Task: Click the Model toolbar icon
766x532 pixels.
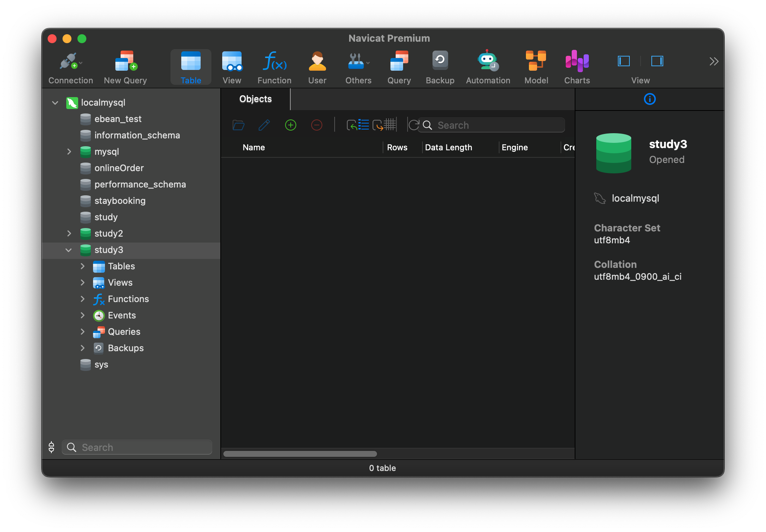Action: pos(536,67)
